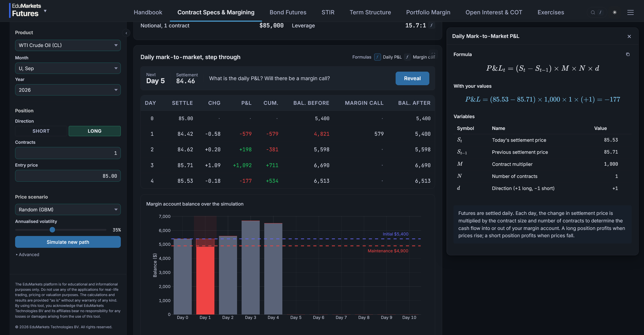Image resolution: width=644 pixels, height=335 pixels.
Task: Click the next settlement value 84.46
Action: tap(185, 81)
